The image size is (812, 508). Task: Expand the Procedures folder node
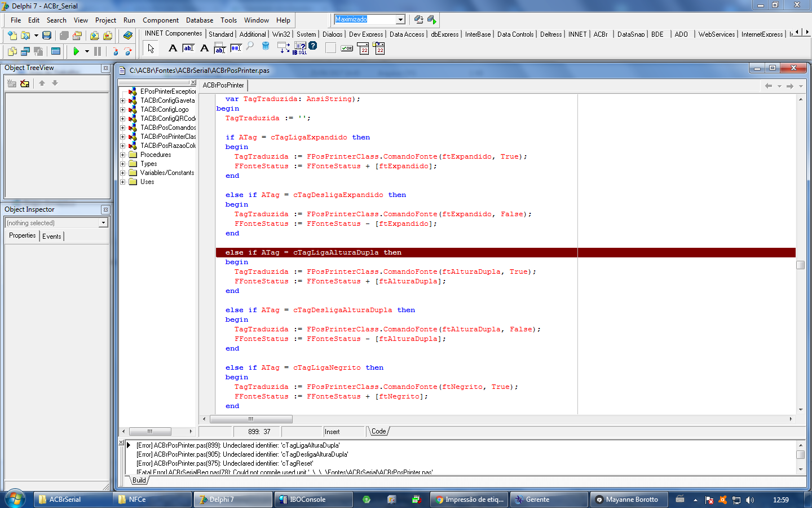tap(122, 155)
